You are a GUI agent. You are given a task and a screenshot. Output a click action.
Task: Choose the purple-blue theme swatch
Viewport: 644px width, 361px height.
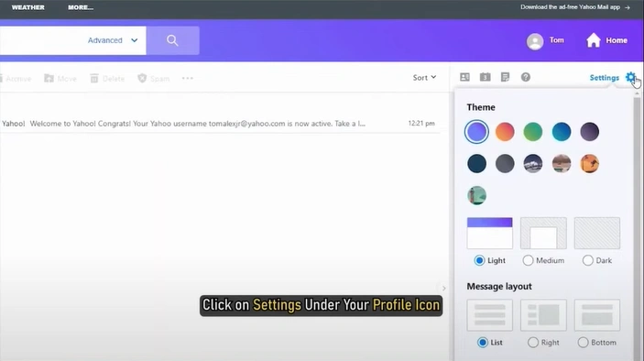pos(476,132)
